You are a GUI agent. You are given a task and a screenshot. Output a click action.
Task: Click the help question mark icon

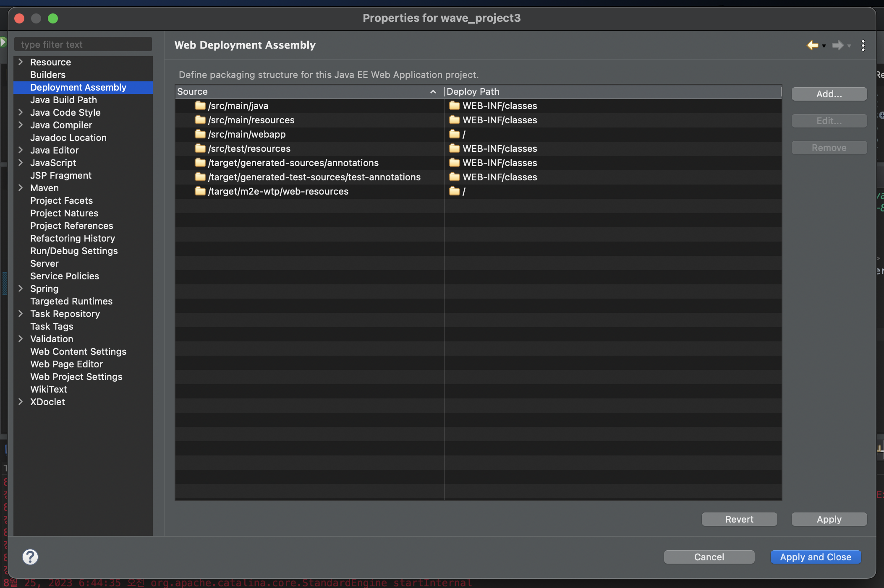coord(30,557)
